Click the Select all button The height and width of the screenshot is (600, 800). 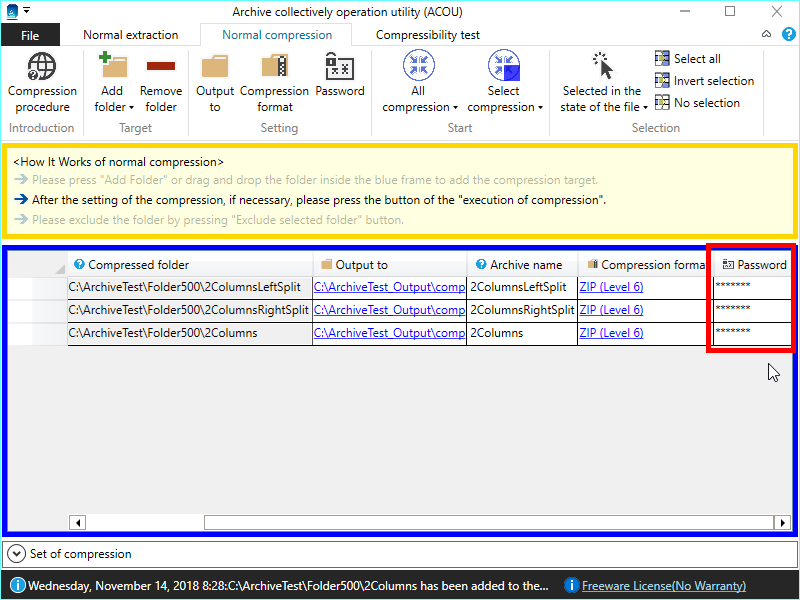click(x=696, y=59)
